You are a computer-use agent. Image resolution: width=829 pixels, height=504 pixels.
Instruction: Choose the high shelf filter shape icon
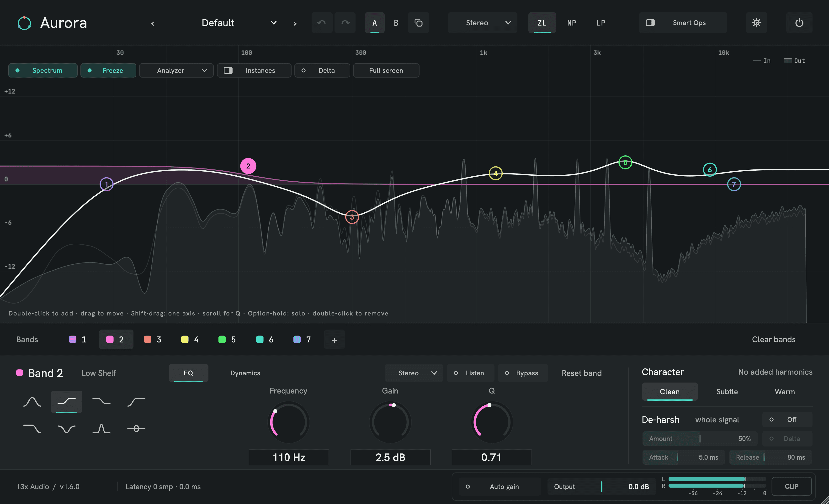pyautogui.click(x=101, y=402)
